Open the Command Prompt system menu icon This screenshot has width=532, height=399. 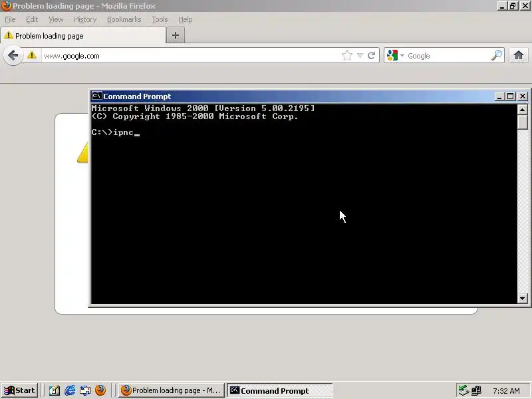point(96,96)
